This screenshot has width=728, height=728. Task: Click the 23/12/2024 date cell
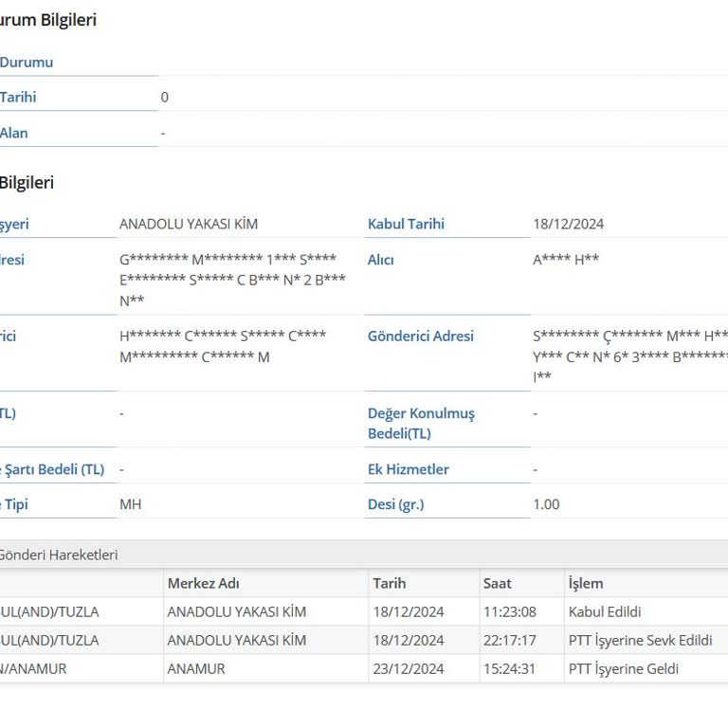(408, 668)
